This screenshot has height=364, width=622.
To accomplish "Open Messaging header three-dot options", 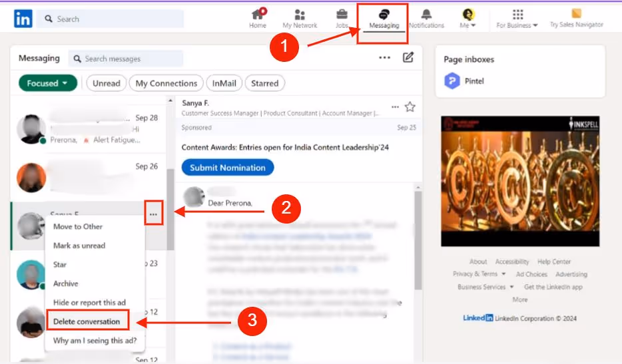I will pyautogui.click(x=384, y=57).
